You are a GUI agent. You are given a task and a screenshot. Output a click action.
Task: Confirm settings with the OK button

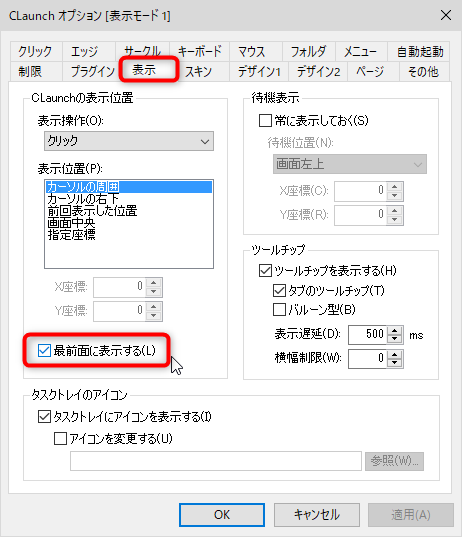click(222, 515)
